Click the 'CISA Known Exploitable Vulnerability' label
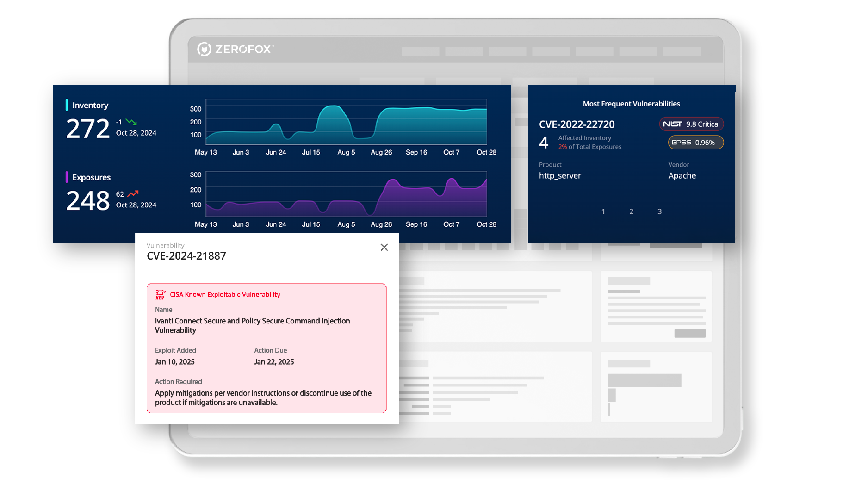Image resolution: width=868 pixels, height=497 pixels. click(225, 295)
